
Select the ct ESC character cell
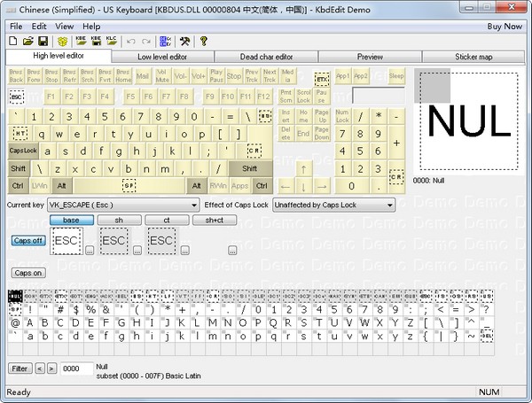(162, 241)
